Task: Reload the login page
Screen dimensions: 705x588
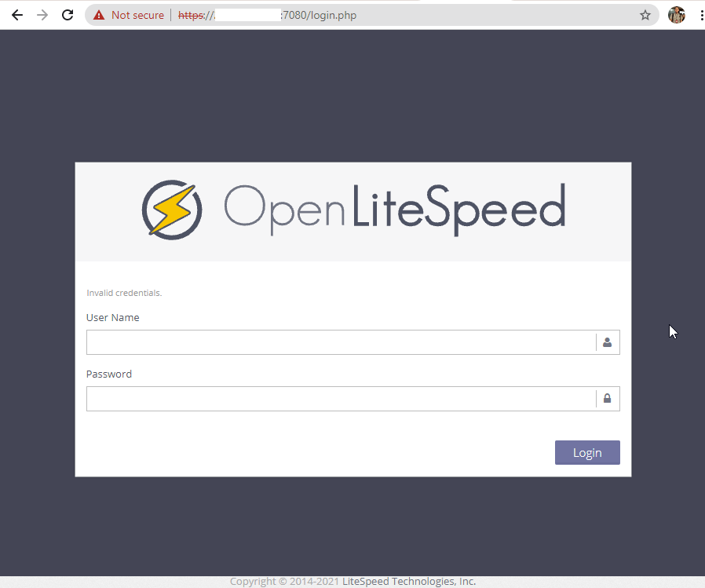Action: pos(68,15)
